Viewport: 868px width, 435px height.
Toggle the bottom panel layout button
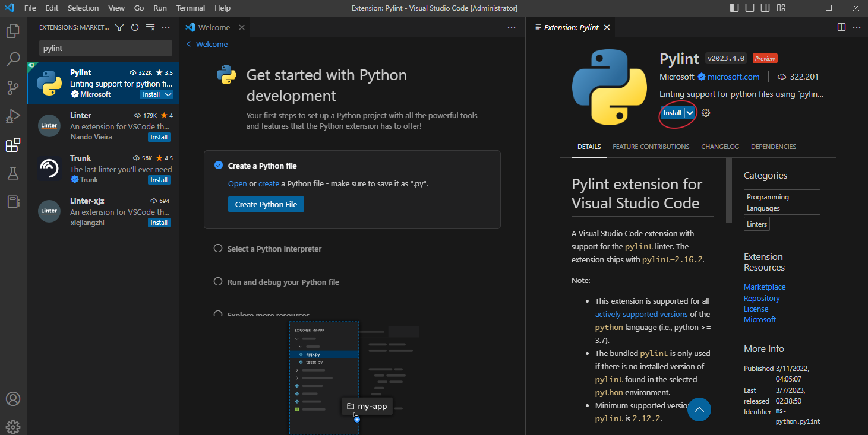point(750,8)
